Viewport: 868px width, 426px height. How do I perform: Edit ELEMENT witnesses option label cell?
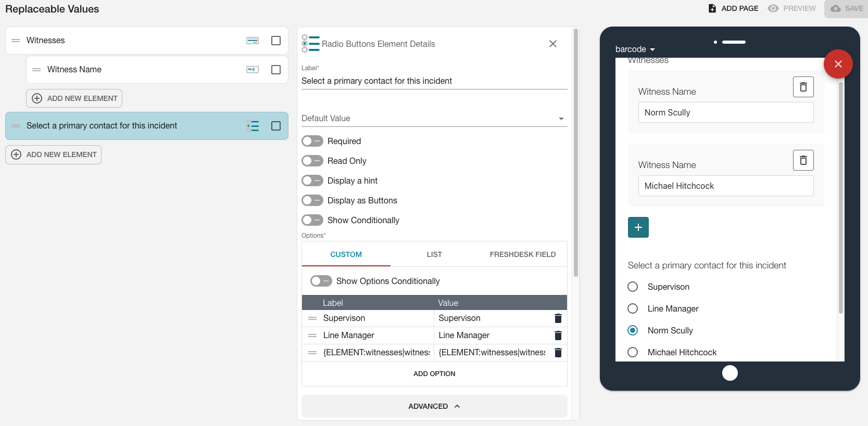[x=376, y=353]
